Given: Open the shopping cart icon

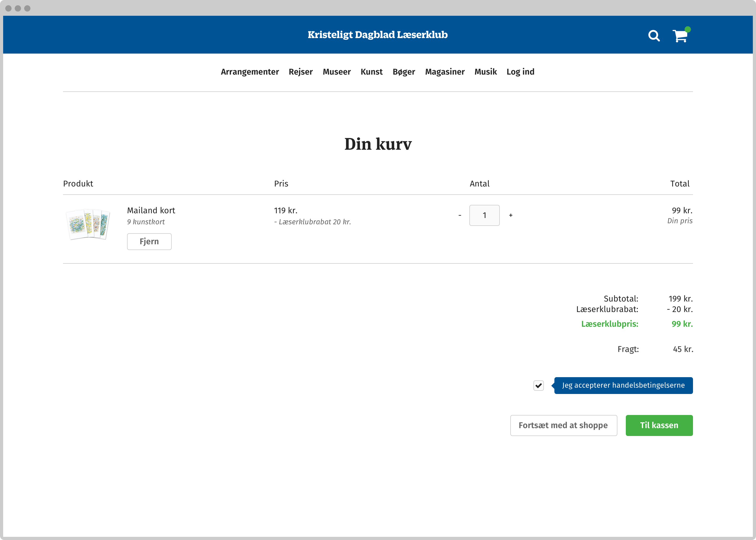Looking at the screenshot, I should coord(681,35).
